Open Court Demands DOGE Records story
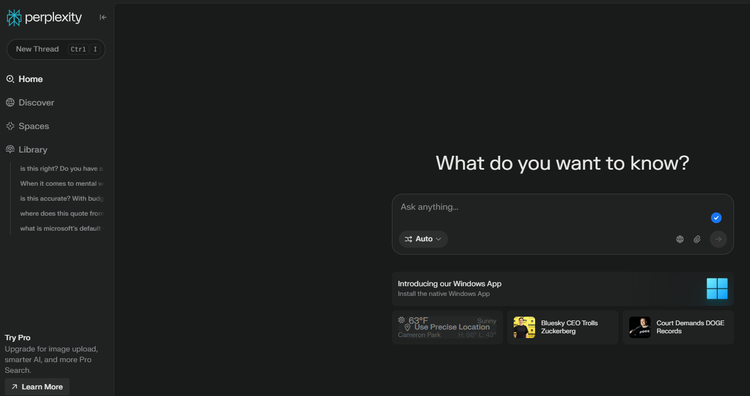The image size is (750, 396). point(678,327)
